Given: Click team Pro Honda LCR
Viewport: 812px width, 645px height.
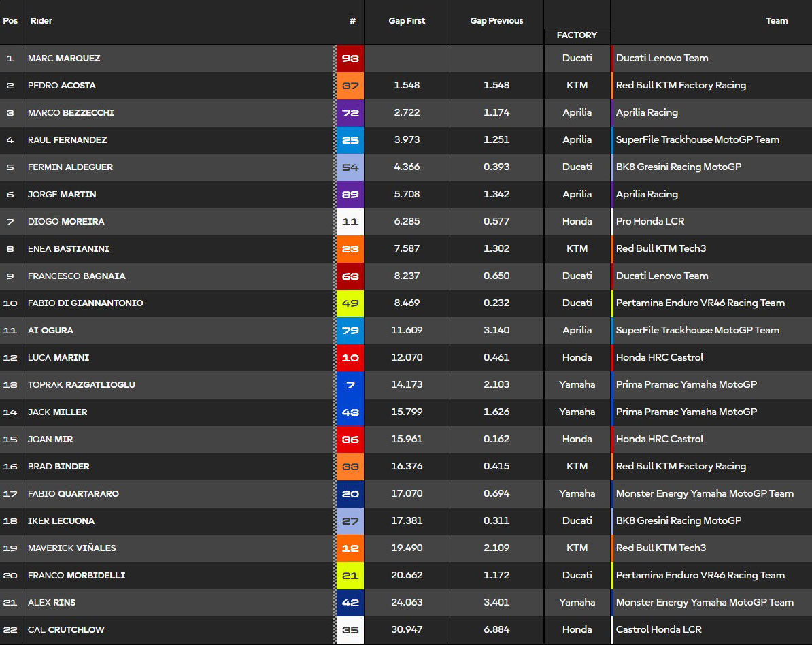Looking at the screenshot, I should click(650, 221).
